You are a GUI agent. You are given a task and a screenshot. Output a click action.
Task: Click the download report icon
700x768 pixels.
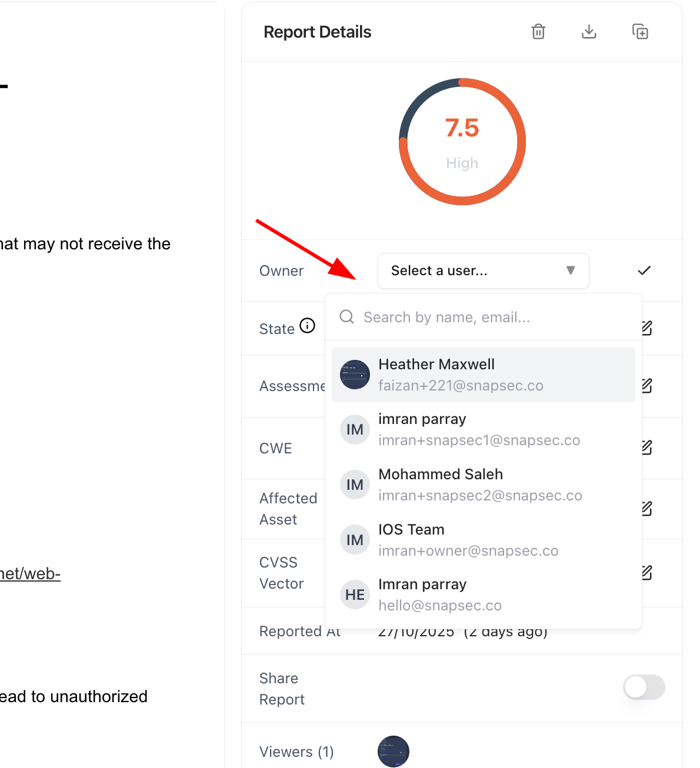tap(589, 32)
